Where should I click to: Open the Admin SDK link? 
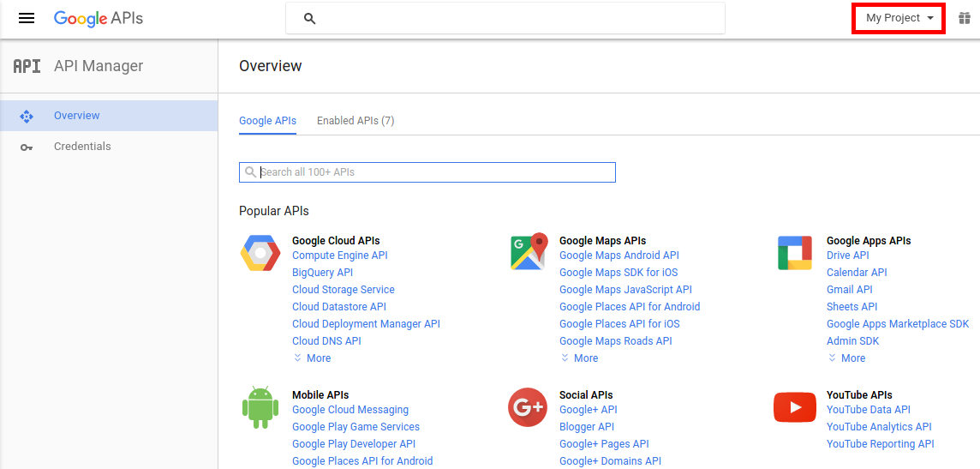coord(852,340)
